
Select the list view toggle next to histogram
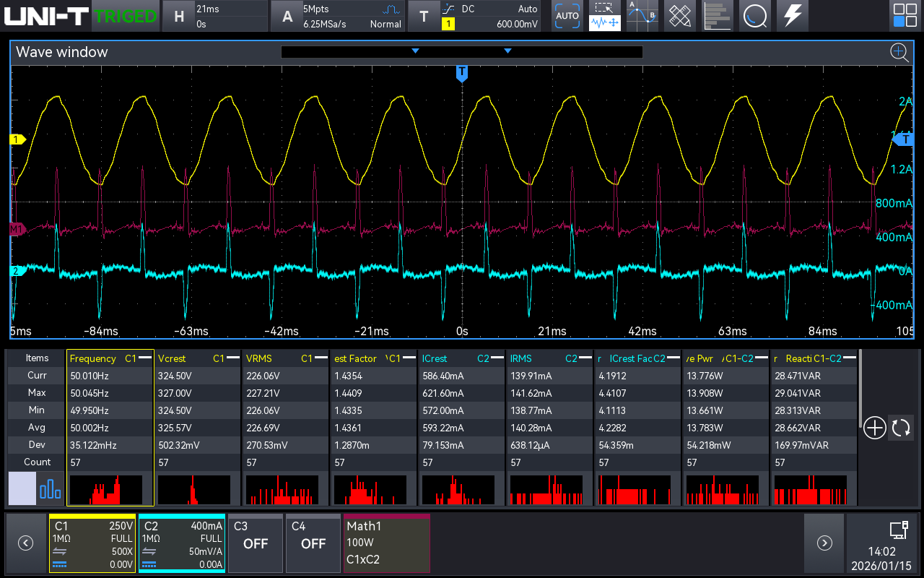point(22,489)
